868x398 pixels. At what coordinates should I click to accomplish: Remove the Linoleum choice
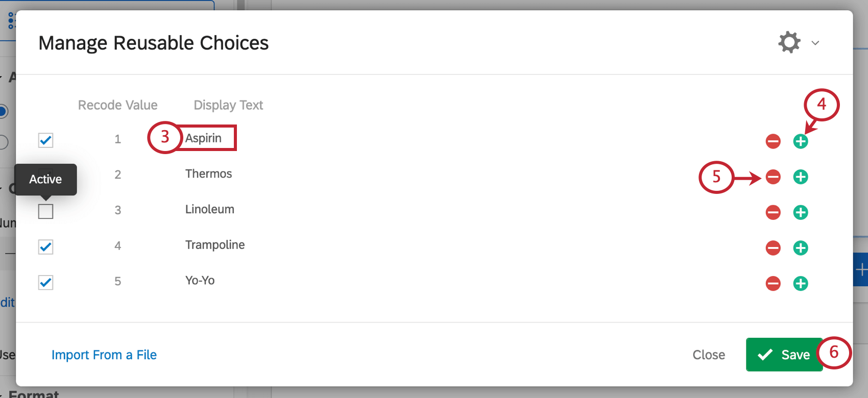pyautogui.click(x=773, y=213)
